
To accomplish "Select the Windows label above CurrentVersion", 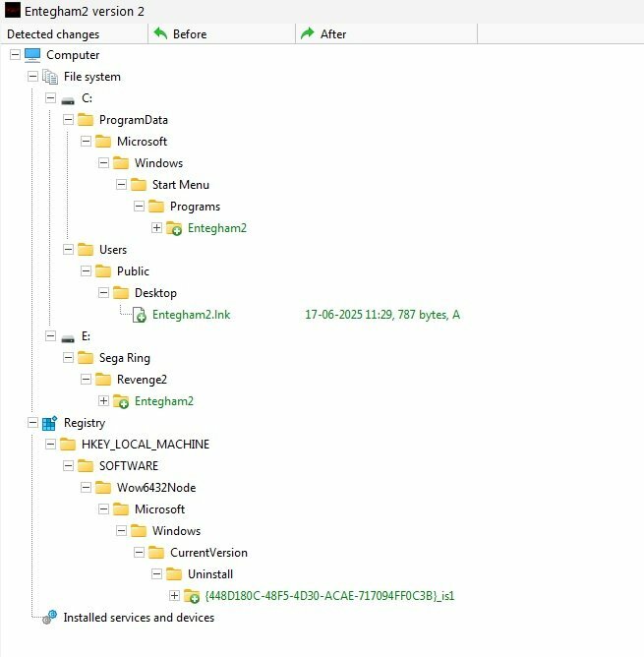I will 176,531.
